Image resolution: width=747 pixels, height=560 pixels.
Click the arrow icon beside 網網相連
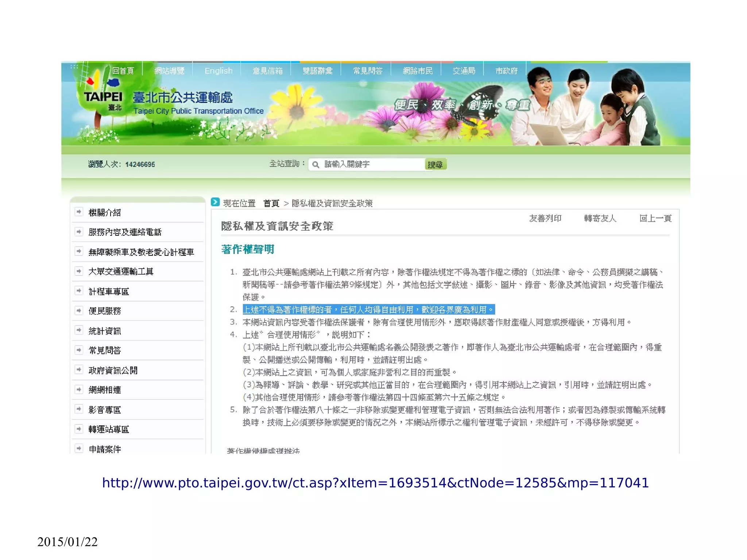pyautogui.click(x=79, y=390)
